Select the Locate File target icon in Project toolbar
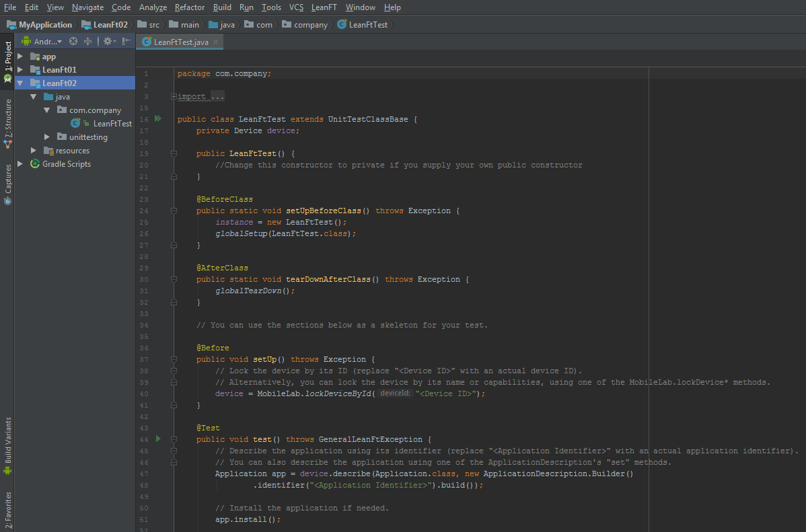Image resolution: width=806 pixels, height=532 pixels. (73, 40)
